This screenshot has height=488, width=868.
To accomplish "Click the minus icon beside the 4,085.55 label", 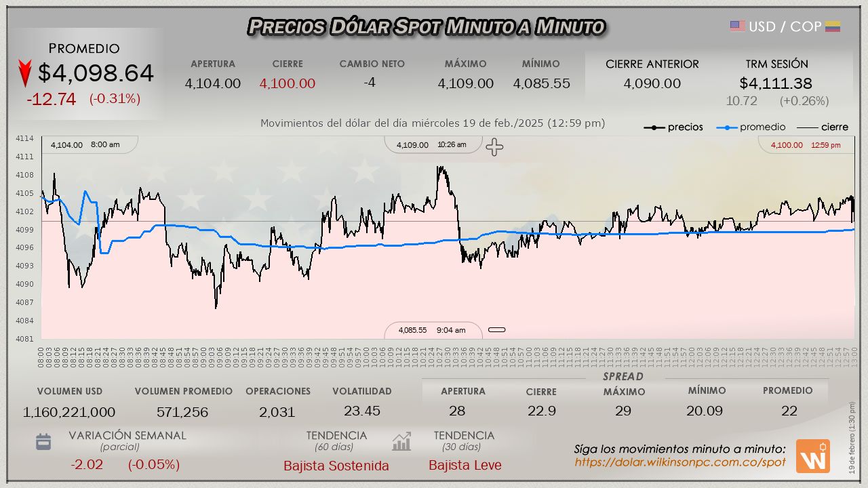I will pos(497,330).
